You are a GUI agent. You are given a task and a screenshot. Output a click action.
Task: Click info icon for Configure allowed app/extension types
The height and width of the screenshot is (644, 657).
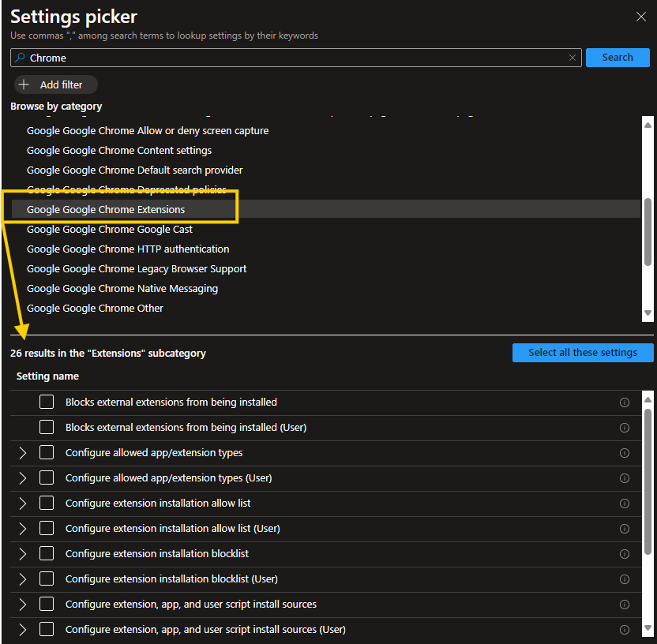click(x=624, y=453)
